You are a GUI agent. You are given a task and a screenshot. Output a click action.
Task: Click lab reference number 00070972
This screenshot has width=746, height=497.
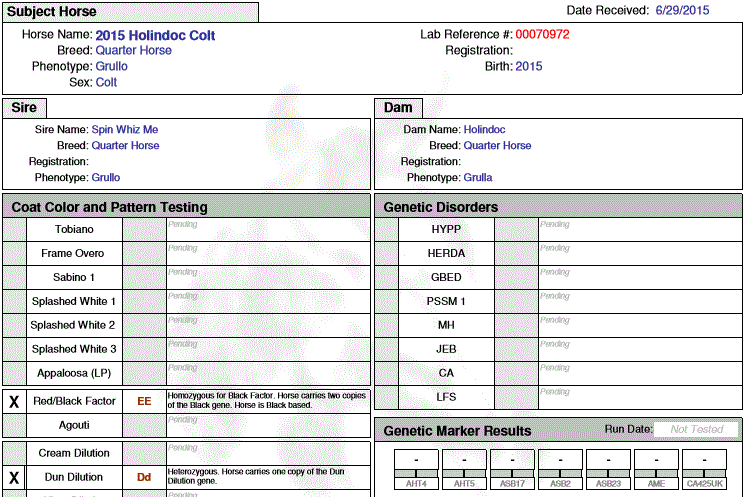pyautogui.click(x=542, y=34)
